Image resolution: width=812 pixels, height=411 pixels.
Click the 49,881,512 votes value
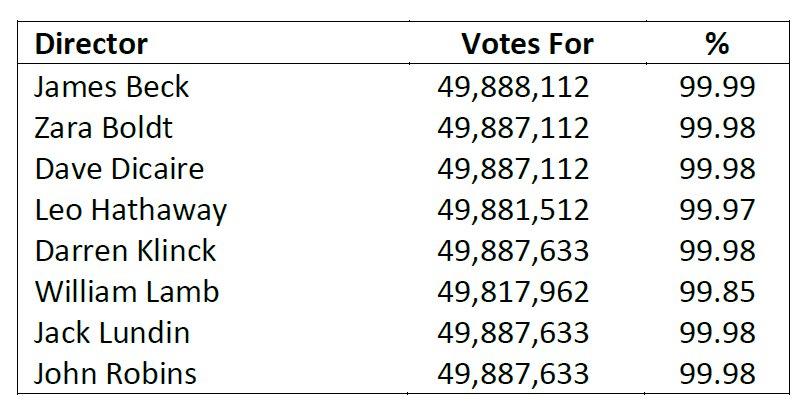513,211
